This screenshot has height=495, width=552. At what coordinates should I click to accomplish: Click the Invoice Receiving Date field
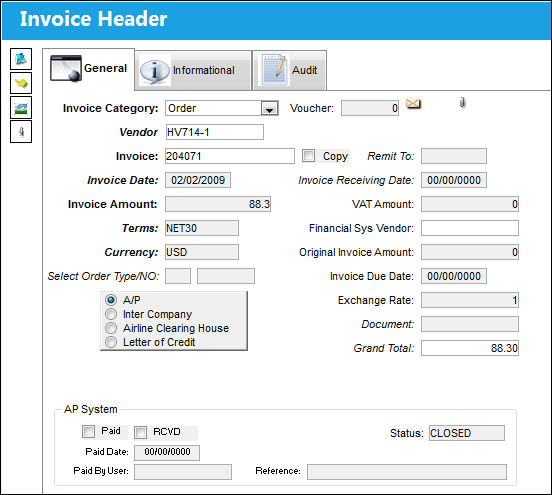click(454, 180)
